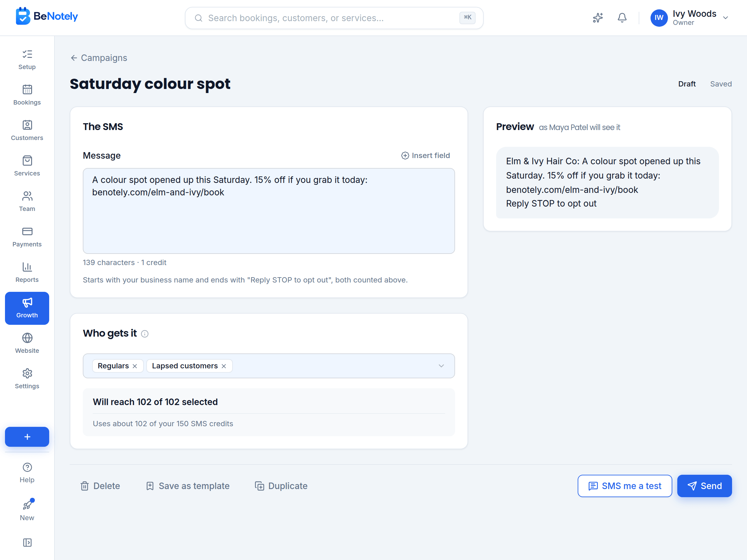Click the Send campaign button

704,486
